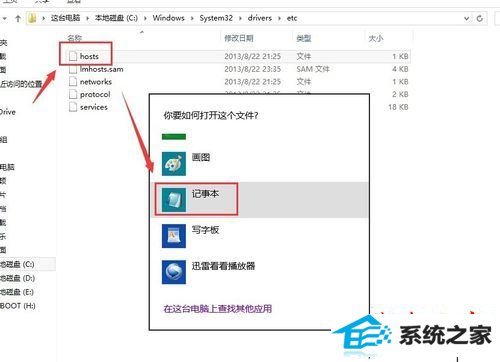Screen dimensions: 500x362
Task: Select the networks file
Action: (90, 82)
